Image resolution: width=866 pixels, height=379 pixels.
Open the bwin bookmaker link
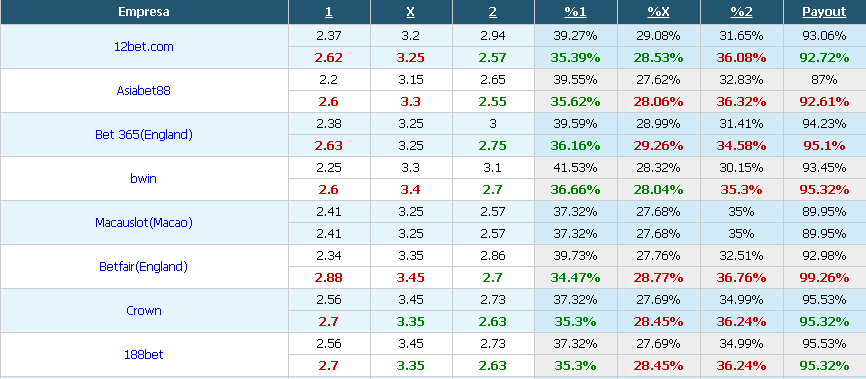[x=144, y=178]
